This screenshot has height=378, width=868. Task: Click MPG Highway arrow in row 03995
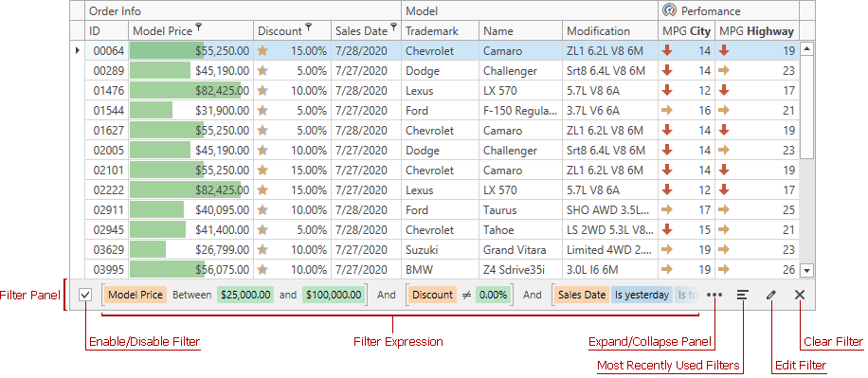pos(724,269)
